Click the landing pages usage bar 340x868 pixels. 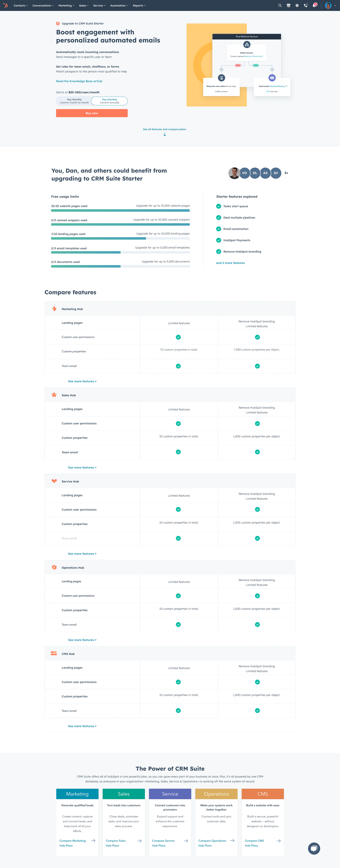(120, 239)
